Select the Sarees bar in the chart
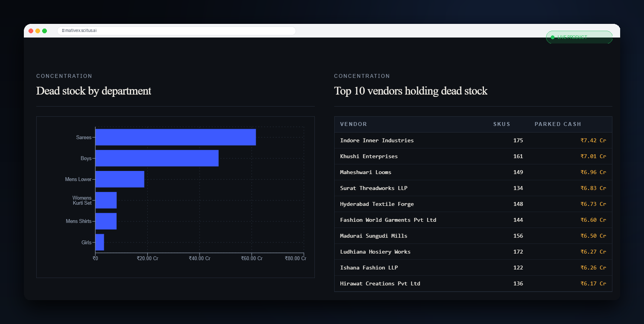Viewport: 644px width, 324px height. pyautogui.click(x=175, y=137)
